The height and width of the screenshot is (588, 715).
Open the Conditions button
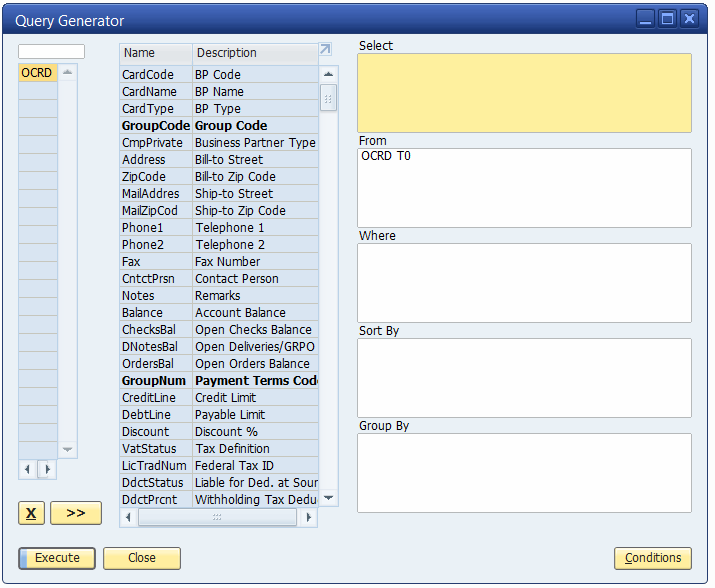[x=653, y=558]
